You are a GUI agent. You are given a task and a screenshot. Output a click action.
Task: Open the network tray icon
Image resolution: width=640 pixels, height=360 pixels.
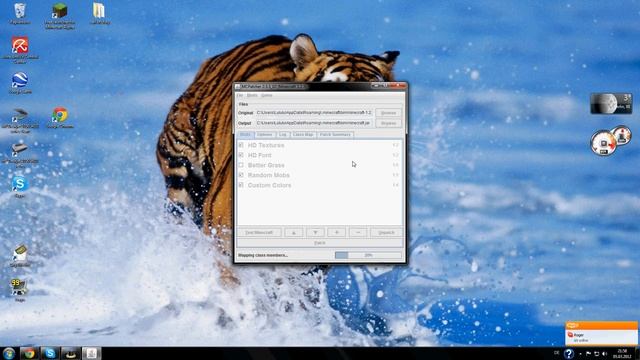coord(596,353)
